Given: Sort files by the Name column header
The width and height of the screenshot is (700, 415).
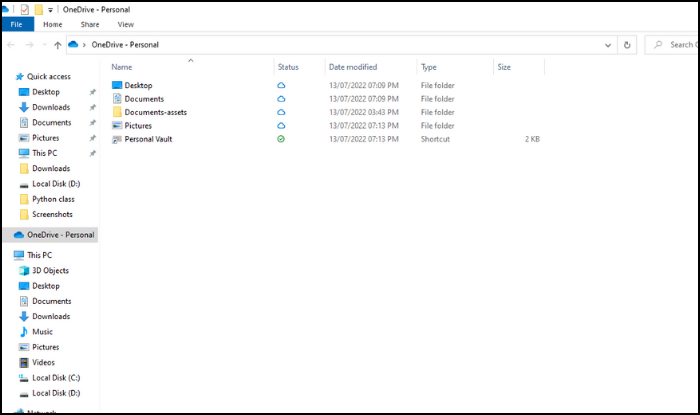Looking at the screenshot, I should tap(150, 67).
